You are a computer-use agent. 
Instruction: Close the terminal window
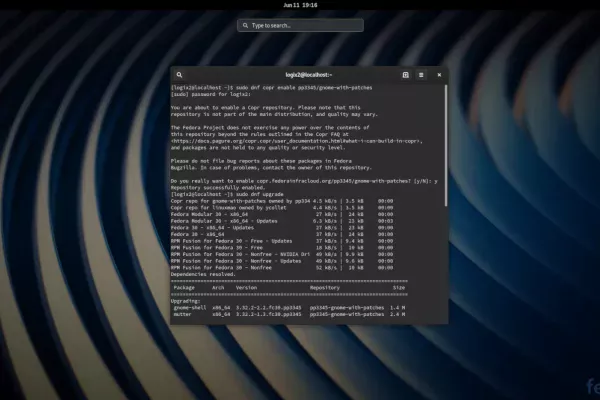coord(439,75)
